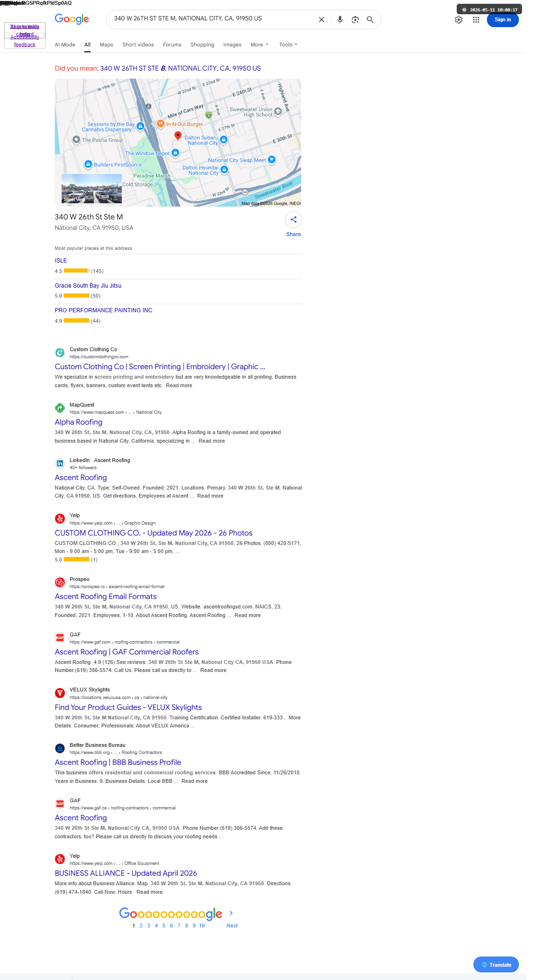Click In-N-Out Burger map marker
The width and height of the screenshot is (533, 980).
(160, 124)
